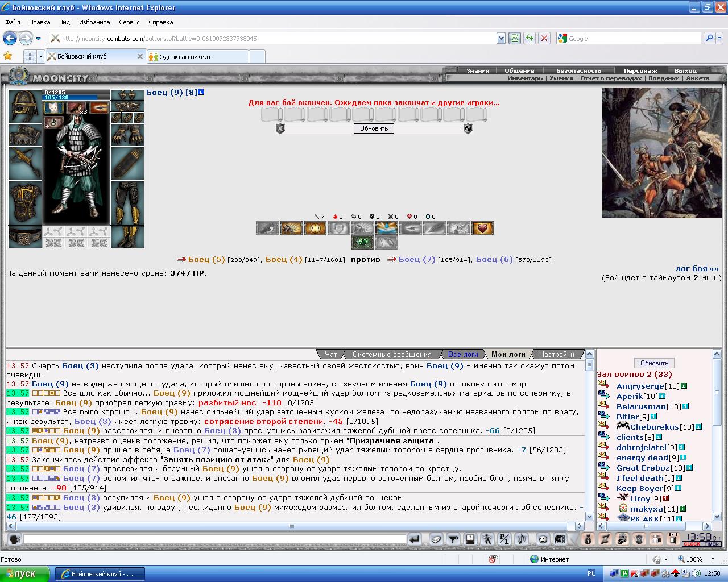Click the Enter send-message arrow icon

click(415, 539)
